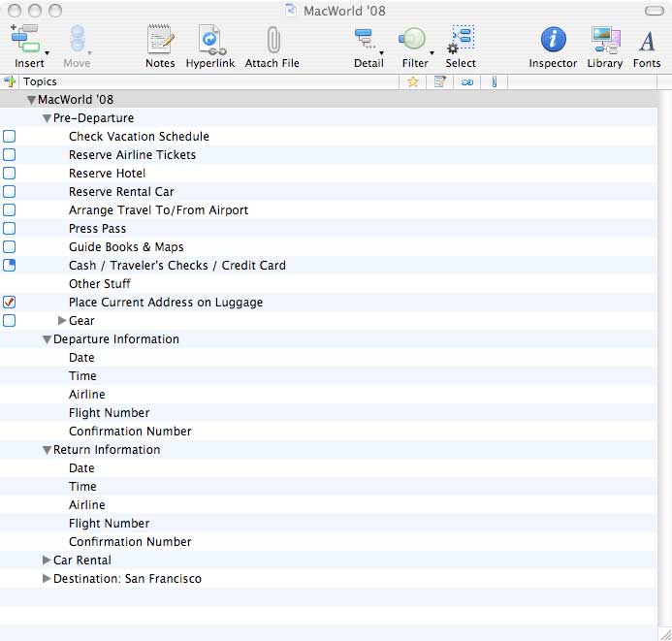The width and height of the screenshot is (672, 641).
Task: Collapse the Departure Information section
Action: tap(47, 339)
